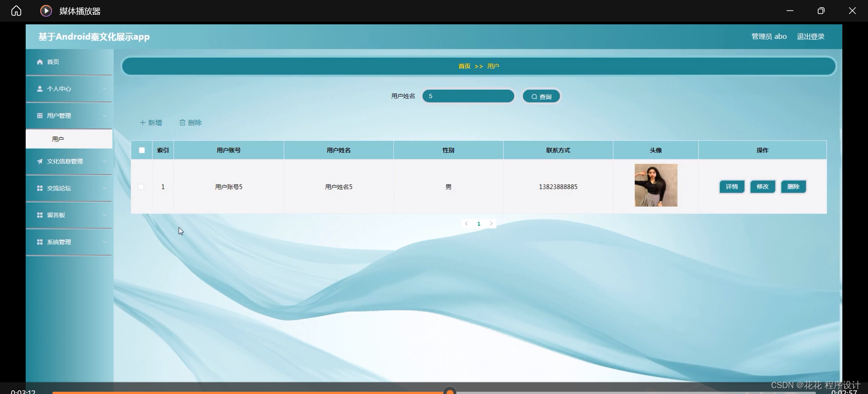
Task: Click the 性别 column header
Action: click(x=448, y=150)
